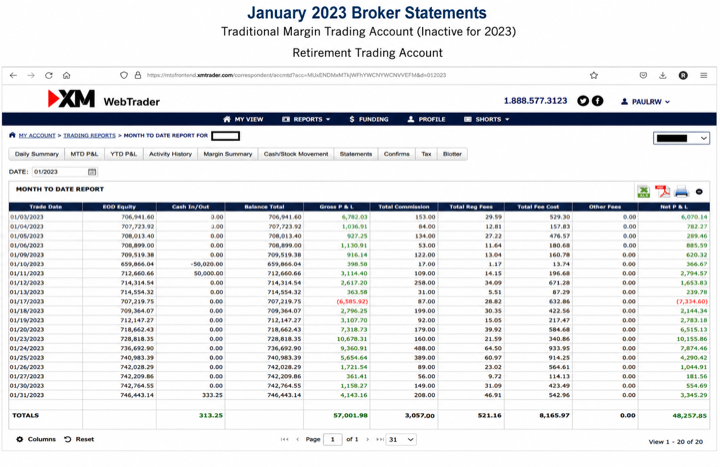The height and width of the screenshot is (467, 720).
Task: Go forward with the browser forward arrow
Action: (x=31, y=75)
